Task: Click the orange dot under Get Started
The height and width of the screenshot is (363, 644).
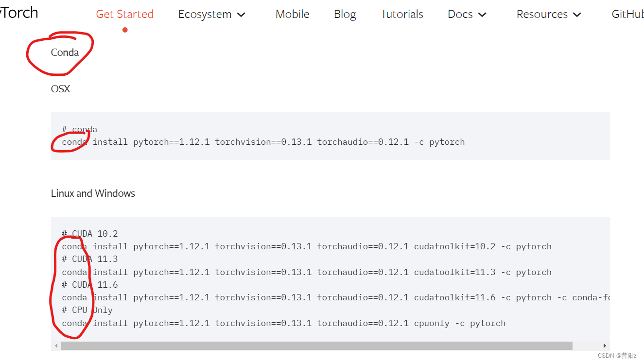Action: 125,30
